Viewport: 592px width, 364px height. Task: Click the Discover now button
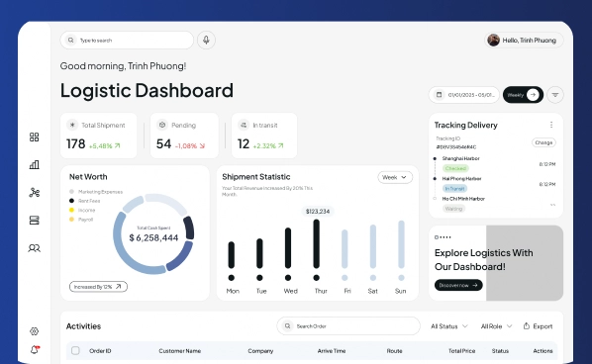[x=458, y=285]
